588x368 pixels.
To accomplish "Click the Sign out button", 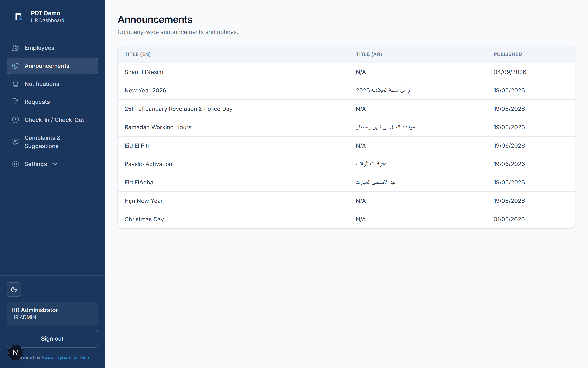I will pos(52,339).
